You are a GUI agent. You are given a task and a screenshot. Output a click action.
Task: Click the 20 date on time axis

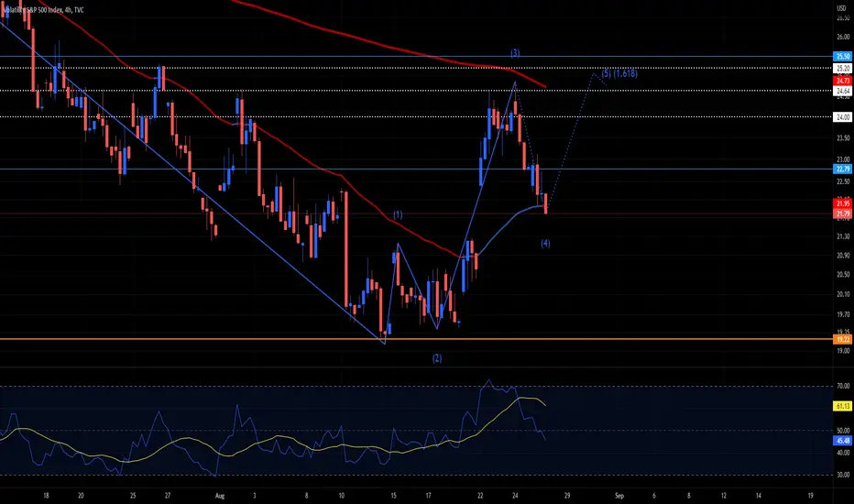(81, 496)
